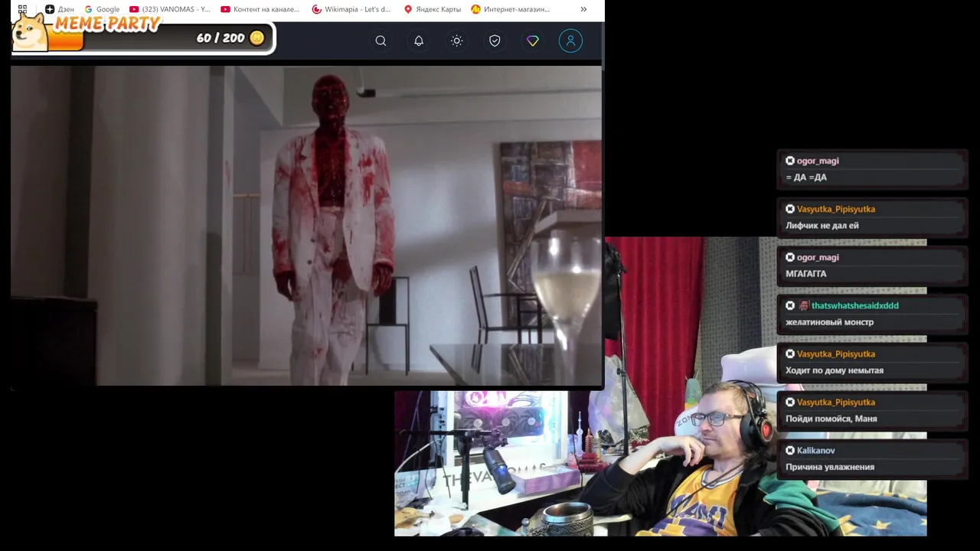Remove message 'Лифчик не дал ей'
This screenshot has height=551, width=980.
coord(790,209)
